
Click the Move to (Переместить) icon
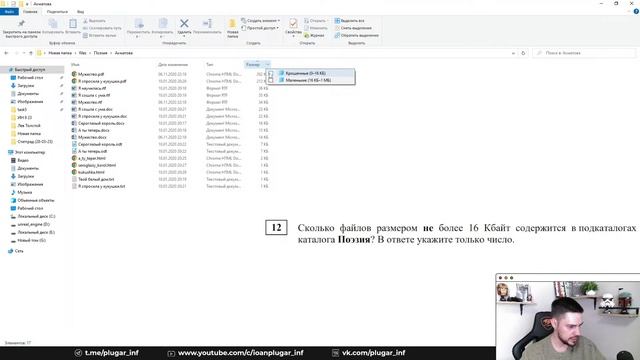click(139, 24)
